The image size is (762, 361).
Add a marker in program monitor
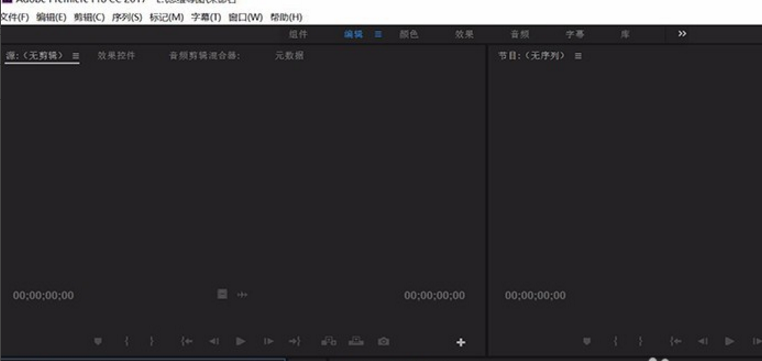tap(587, 342)
